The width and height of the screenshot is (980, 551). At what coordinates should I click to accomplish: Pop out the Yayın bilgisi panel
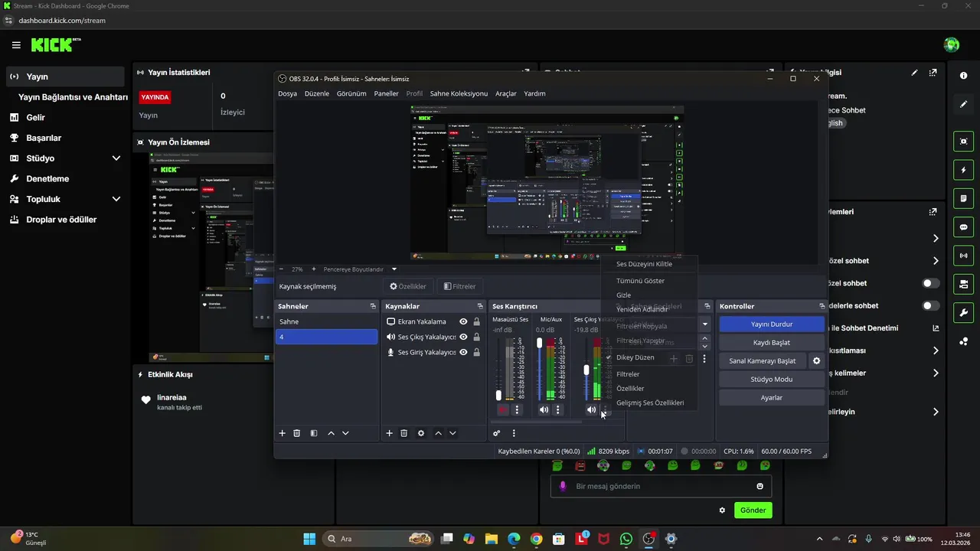933,73
